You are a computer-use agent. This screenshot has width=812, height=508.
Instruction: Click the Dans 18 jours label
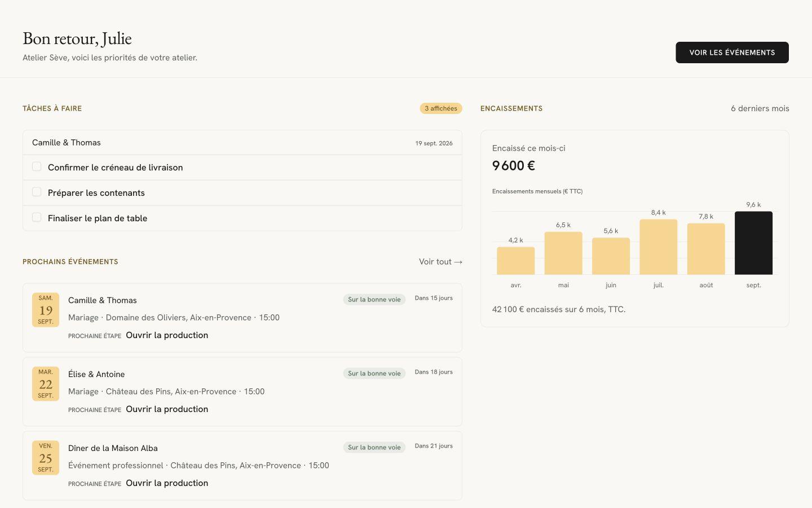(434, 372)
